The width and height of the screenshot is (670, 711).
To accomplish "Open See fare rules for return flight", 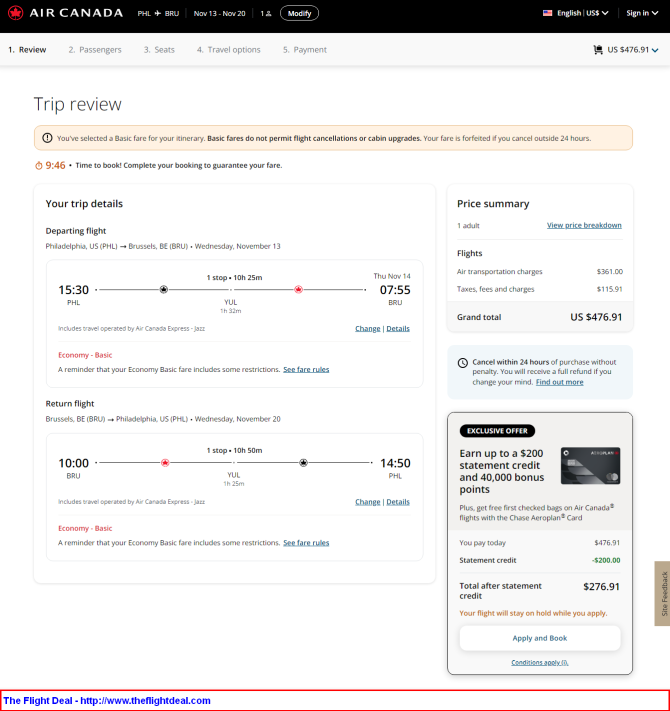I will click(x=306, y=543).
